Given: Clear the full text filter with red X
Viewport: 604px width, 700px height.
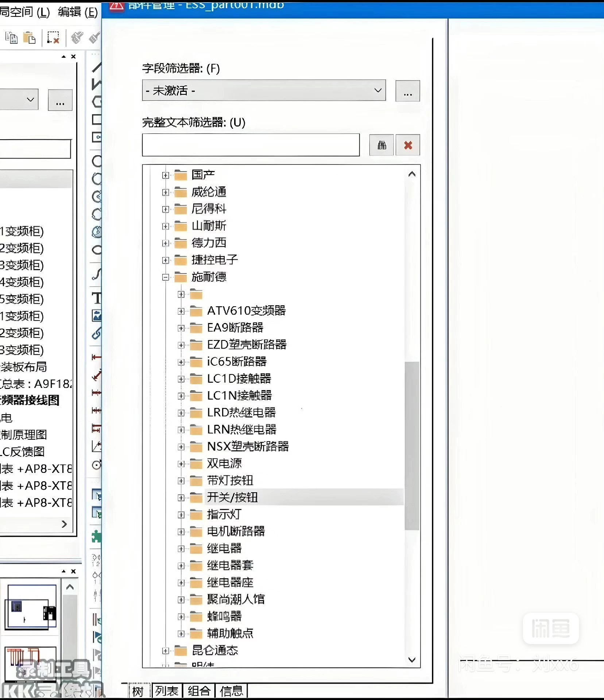Looking at the screenshot, I should pos(408,145).
